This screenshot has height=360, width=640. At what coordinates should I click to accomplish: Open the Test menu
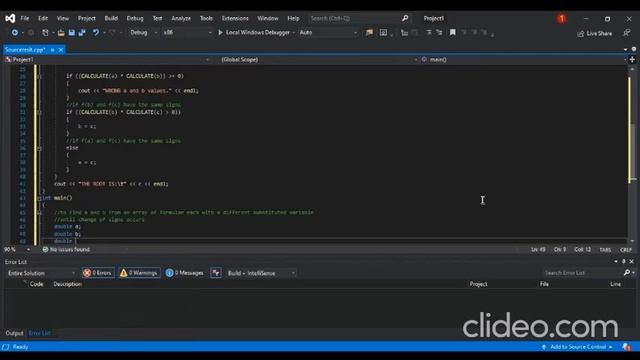pyautogui.click(x=157, y=18)
